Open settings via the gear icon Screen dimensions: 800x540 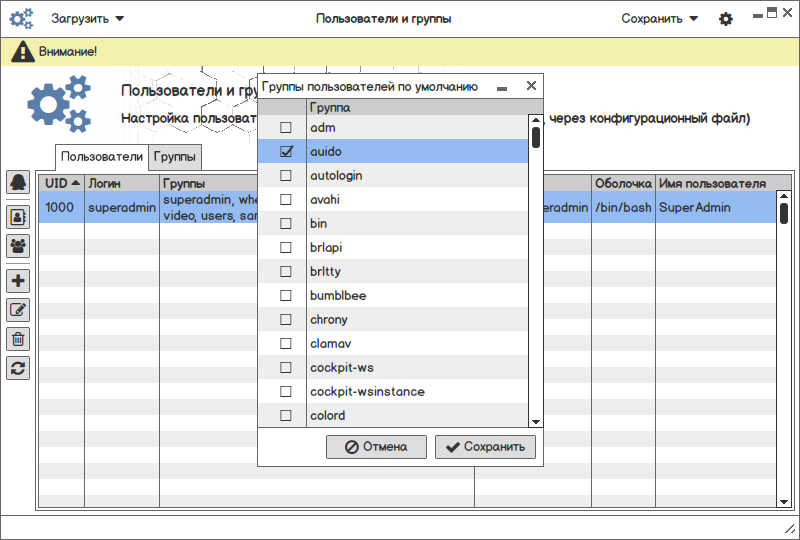[726, 19]
